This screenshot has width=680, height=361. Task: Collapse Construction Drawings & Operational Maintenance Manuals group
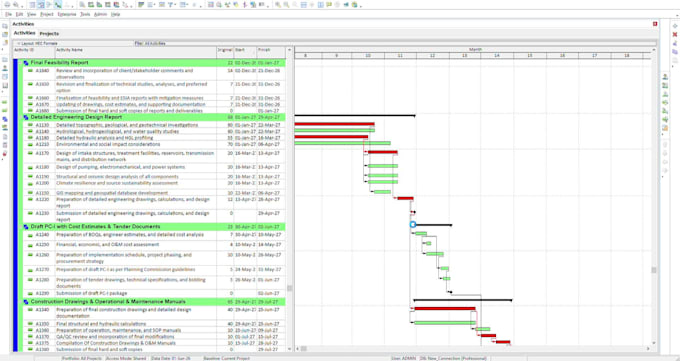click(21, 302)
